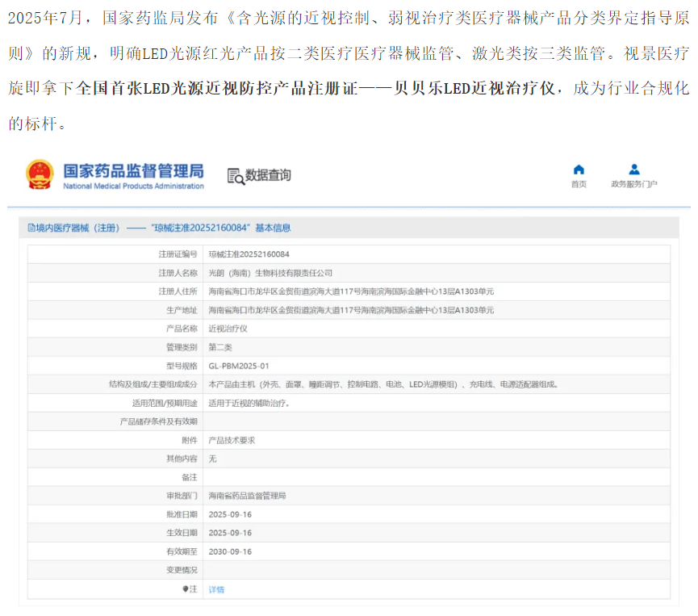The width and height of the screenshot is (698, 616).
Task: Click the bullet icon beside 注
Action: (185, 589)
